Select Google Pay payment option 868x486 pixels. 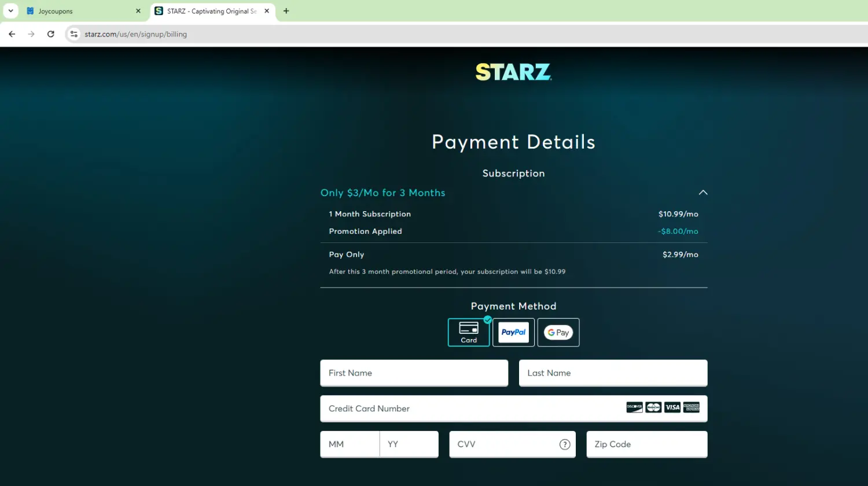[x=558, y=332]
